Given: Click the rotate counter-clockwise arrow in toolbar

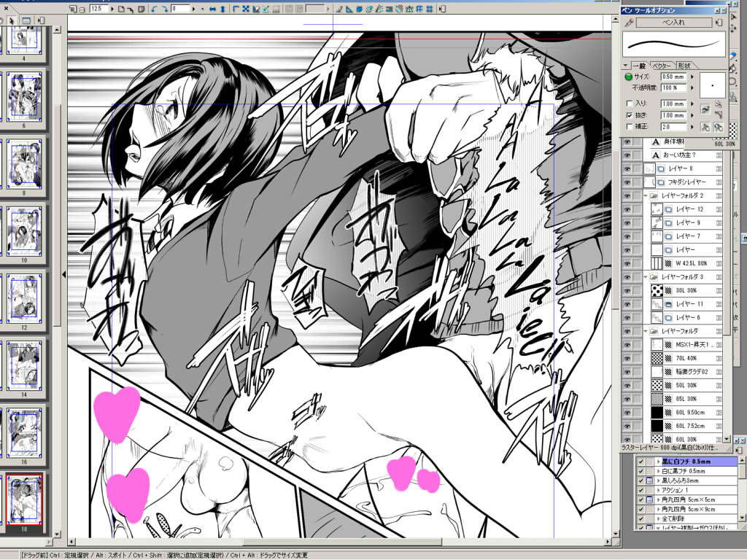Looking at the screenshot, I should (x=155, y=9).
